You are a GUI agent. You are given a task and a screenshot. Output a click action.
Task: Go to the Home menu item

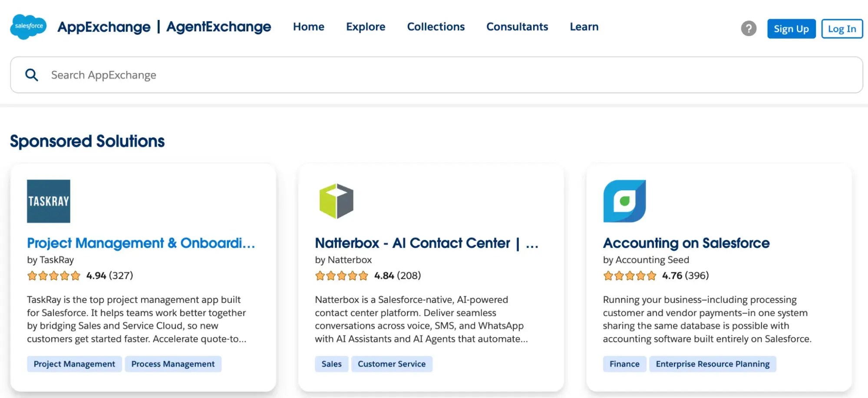pyautogui.click(x=308, y=27)
